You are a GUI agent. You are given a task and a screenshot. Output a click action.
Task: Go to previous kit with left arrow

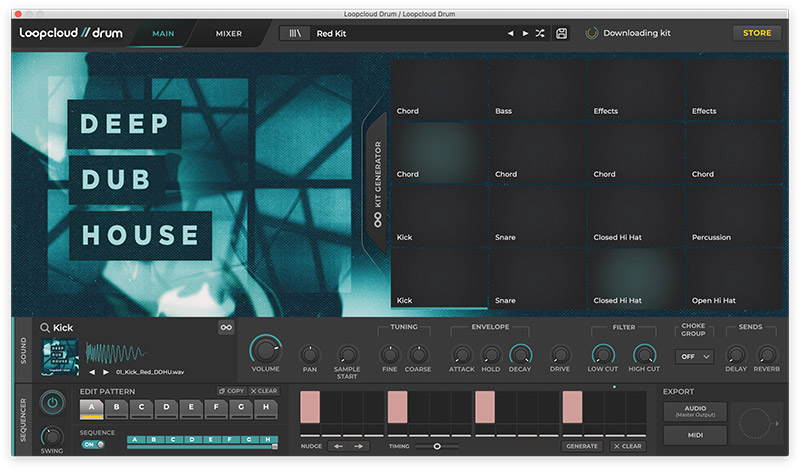510,33
